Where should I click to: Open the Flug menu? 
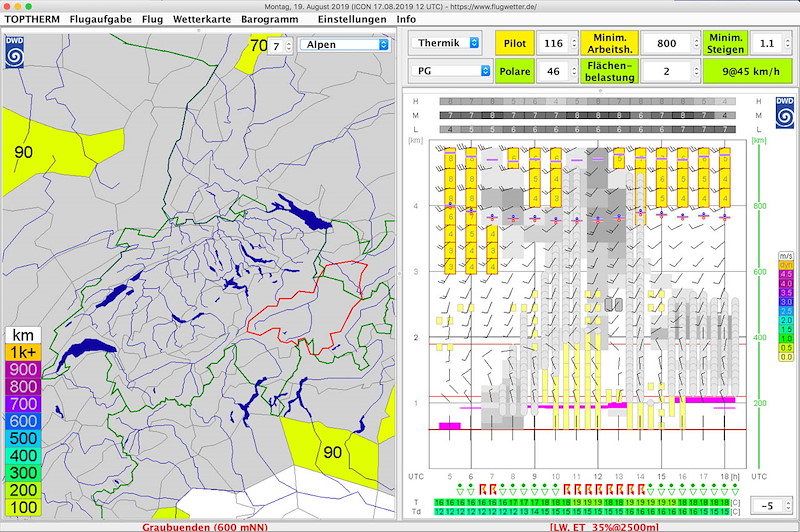click(x=153, y=19)
